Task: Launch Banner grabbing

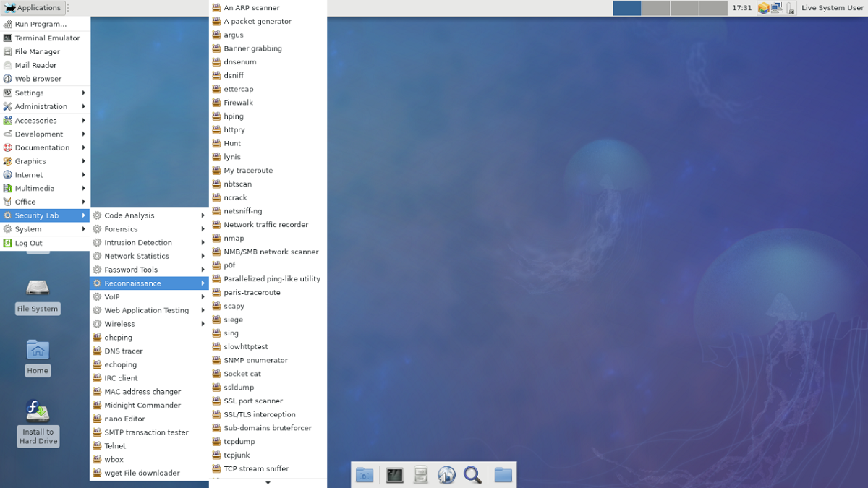Action: 268,48
